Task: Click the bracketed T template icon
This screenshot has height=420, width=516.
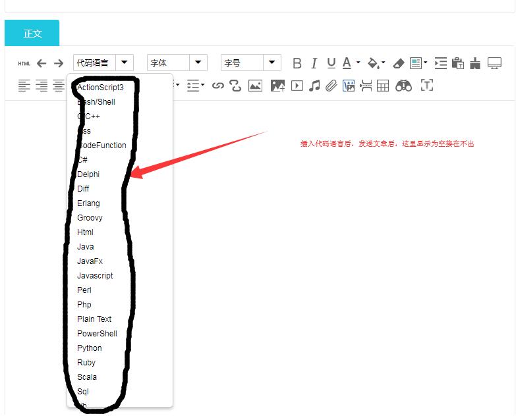Action: [x=427, y=86]
